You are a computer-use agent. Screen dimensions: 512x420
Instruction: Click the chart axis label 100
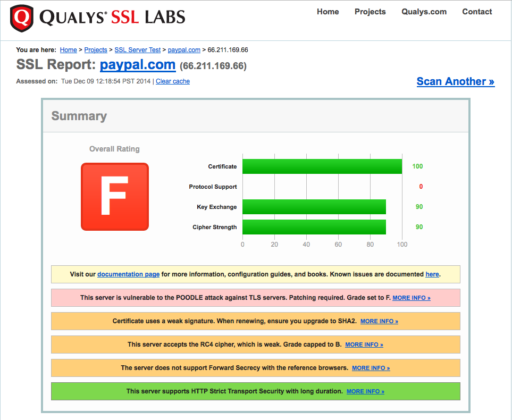[402, 245]
